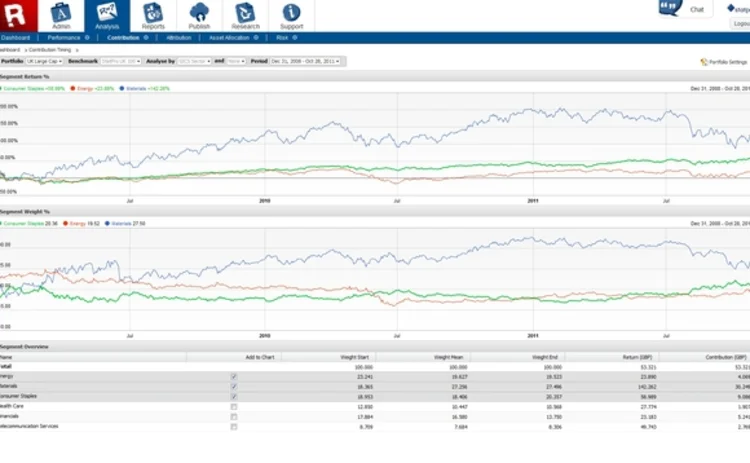The image size is (750, 463).
Task: Open the Chat speech bubble
Action: (670, 7)
